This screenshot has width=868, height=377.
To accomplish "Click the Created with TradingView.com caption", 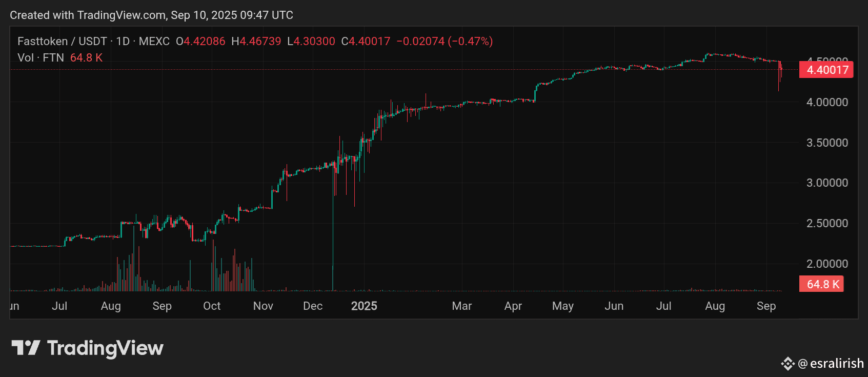I will pyautogui.click(x=151, y=15).
